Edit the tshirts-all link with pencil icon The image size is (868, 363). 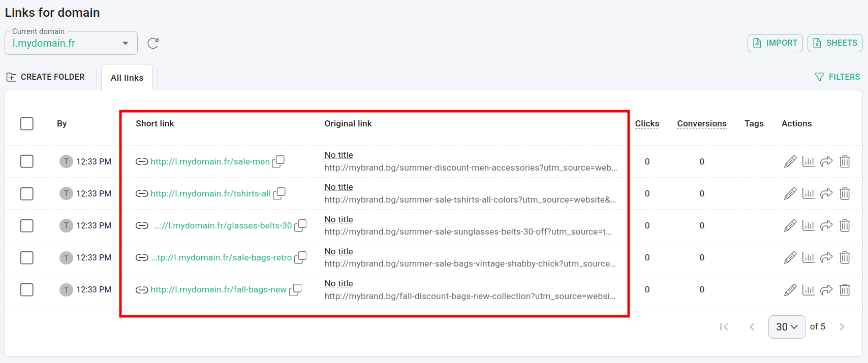click(790, 193)
